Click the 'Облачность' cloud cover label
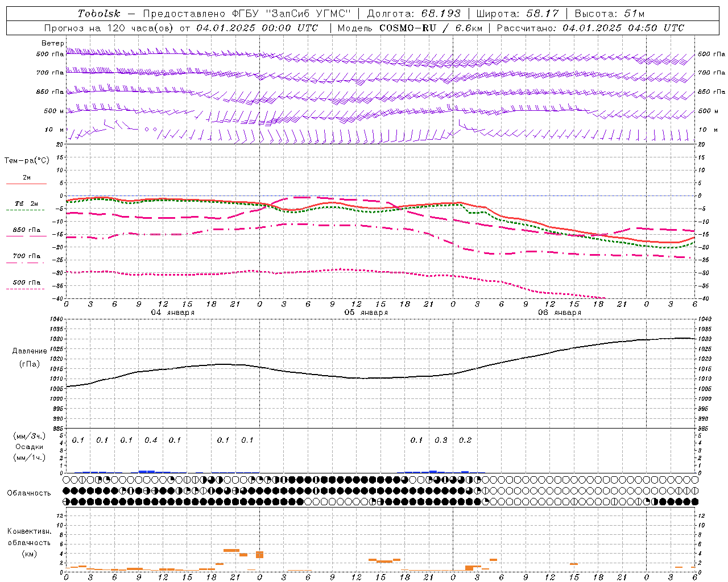The height and width of the screenshot is (582, 728). (29, 493)
